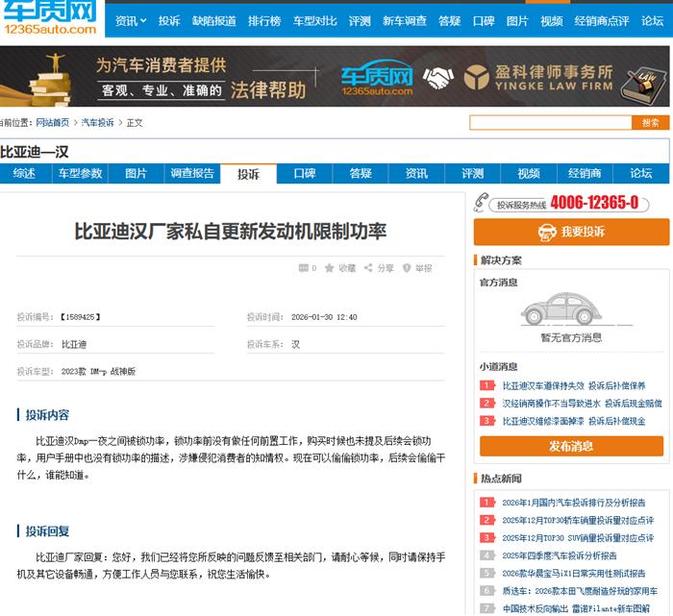
Task: Click the orange 我要投诉 button
Action: [x=571, y=232]
